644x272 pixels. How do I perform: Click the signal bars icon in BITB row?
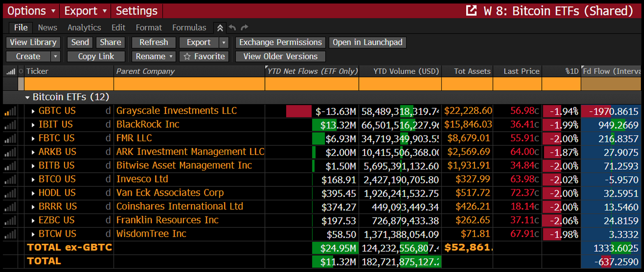tap(10, 166)
